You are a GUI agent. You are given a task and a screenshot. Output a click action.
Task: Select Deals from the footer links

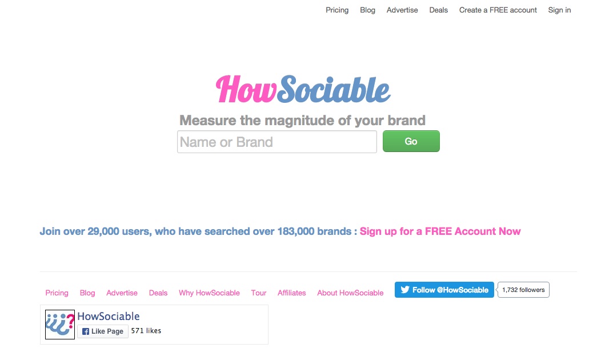(x=158, y=293)
